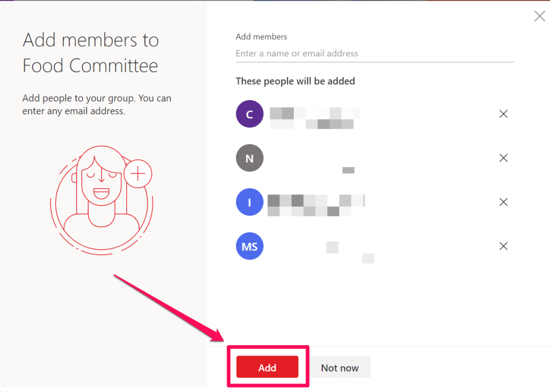This screenshot has width=550, height=392.
Task: Remove member N from the list
Action: 503,158
